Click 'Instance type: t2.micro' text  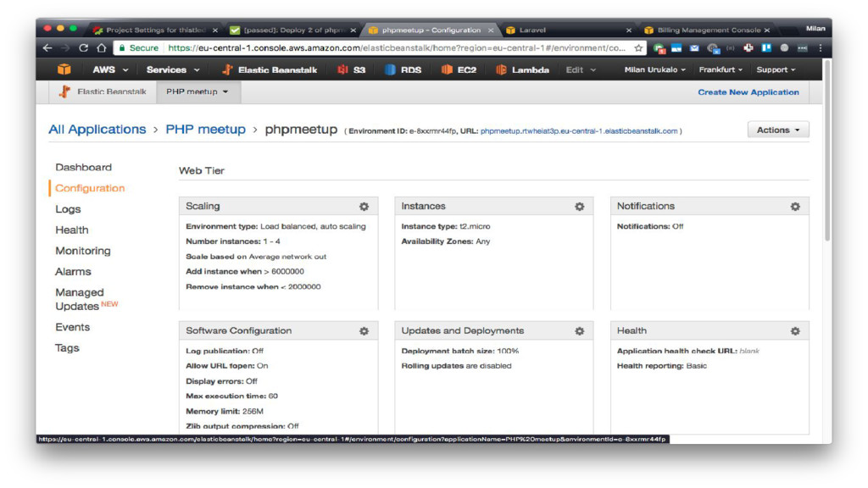pyautogui.click(x=446, y=226)
